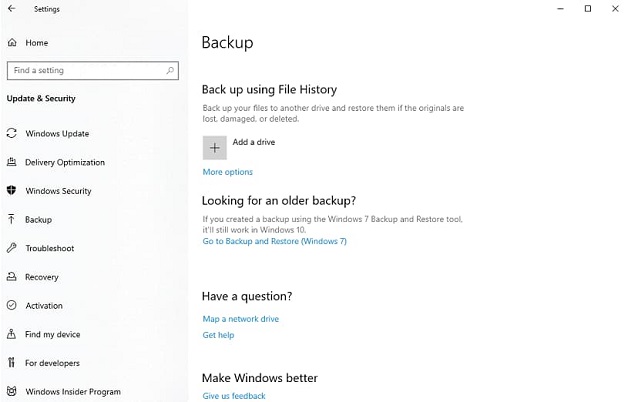Click the Have a question? heading
The image size is (638, 402).
coord(247,296)
